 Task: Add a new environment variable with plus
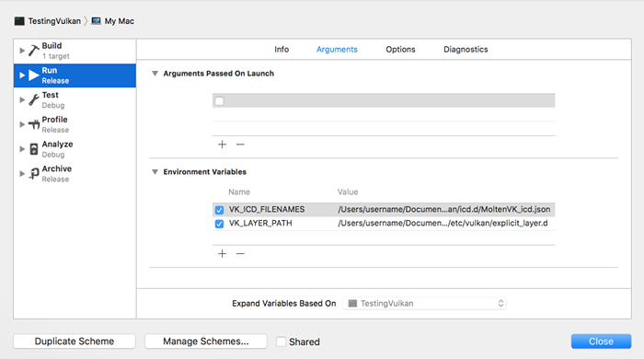(x=223, y=253)
